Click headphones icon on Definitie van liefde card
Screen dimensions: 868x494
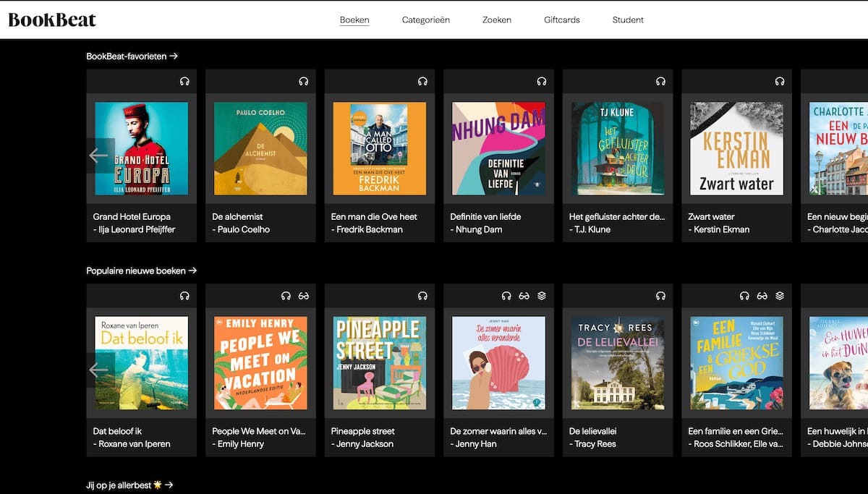tap(542, 81)
